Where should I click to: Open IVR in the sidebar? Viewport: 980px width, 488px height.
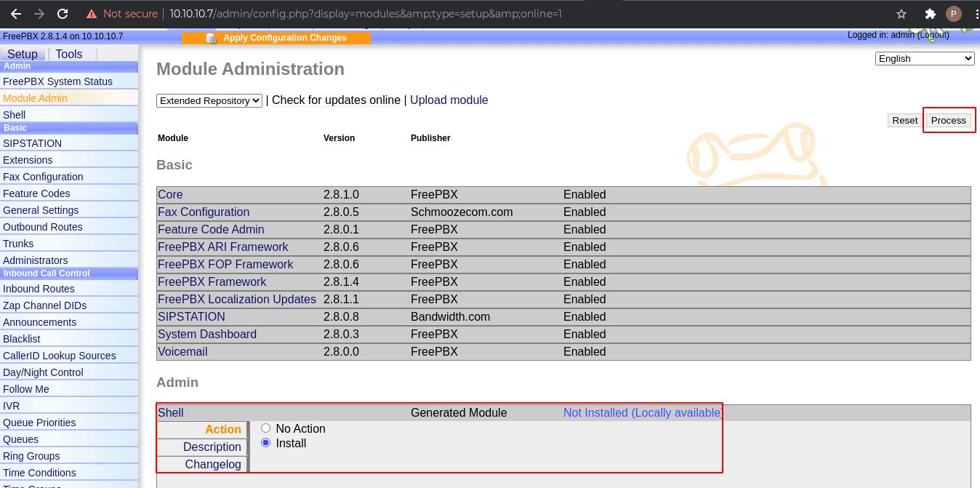68,406
